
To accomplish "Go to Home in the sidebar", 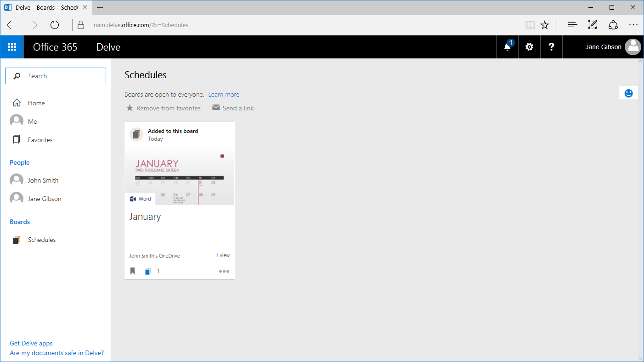I will point(36,103).
